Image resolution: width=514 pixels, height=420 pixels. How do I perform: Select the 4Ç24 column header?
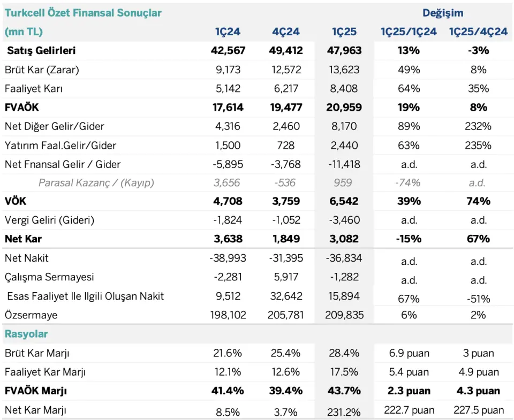click(x=285, y=32)
